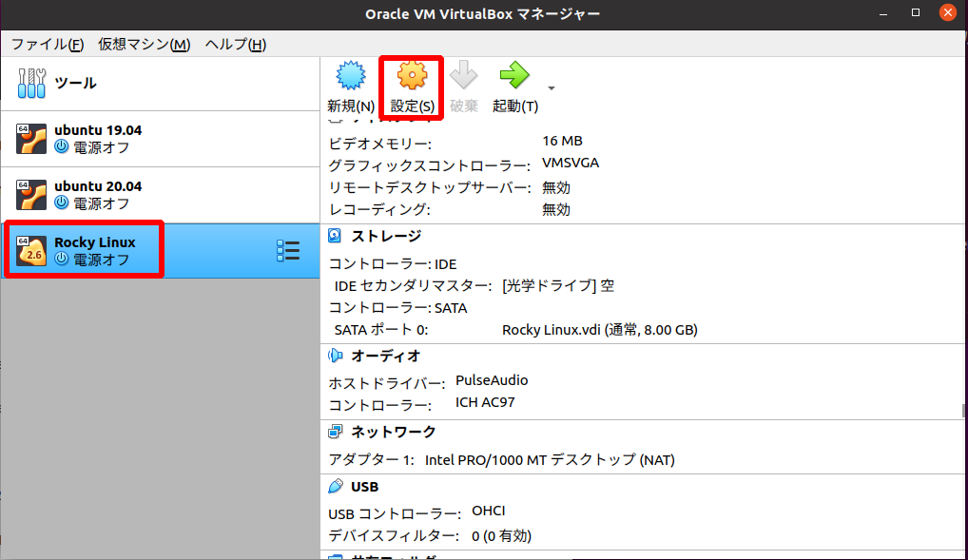Click the 16 MB video memory value

[562, 141]
